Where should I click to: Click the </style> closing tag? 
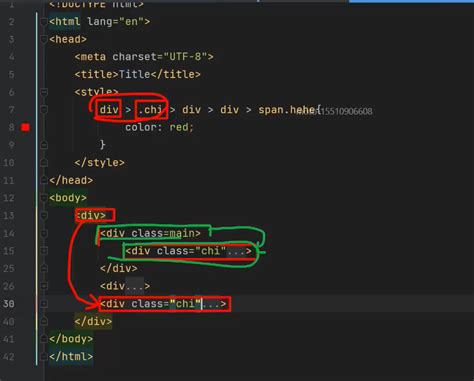(x=99, y=162)
